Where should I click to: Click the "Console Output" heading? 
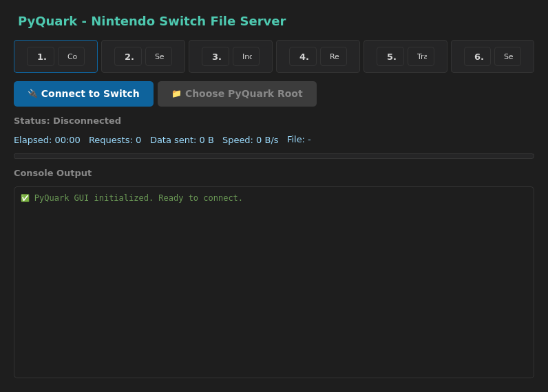tap(53, 173)
